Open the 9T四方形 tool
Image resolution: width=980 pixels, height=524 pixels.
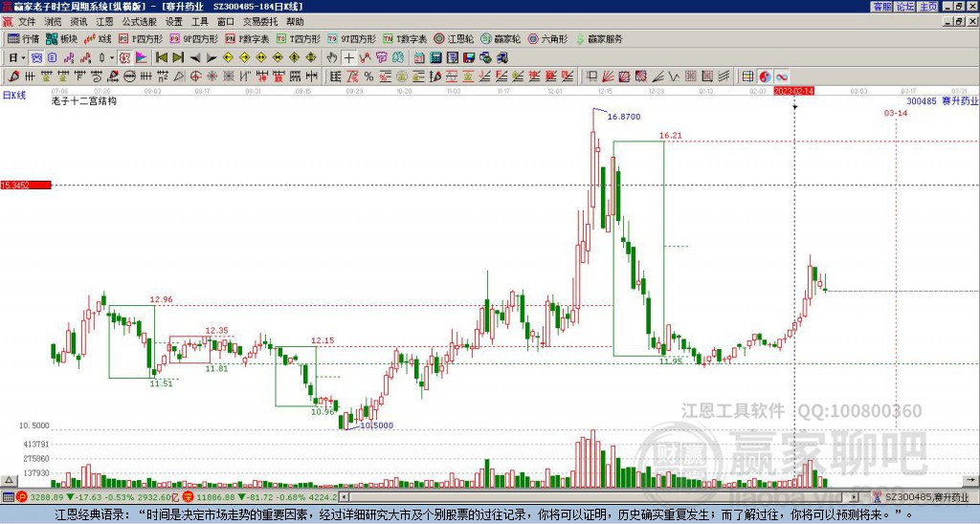point(352,38)
